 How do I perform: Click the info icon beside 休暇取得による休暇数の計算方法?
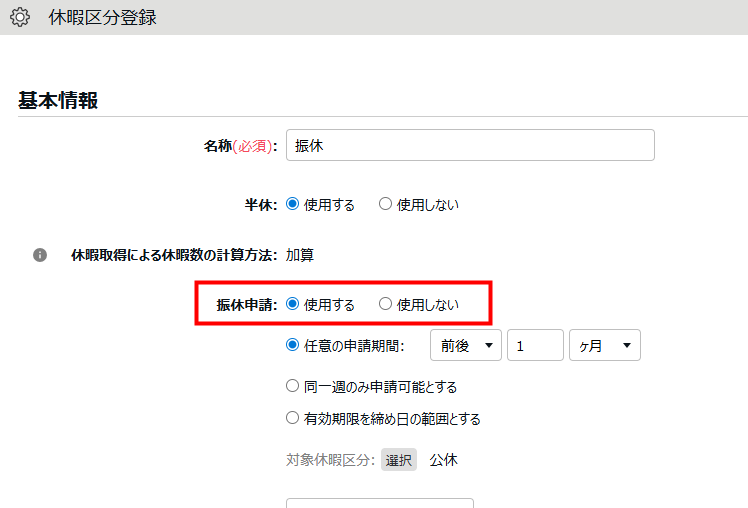pyautogui.click(x=40, y=255)
